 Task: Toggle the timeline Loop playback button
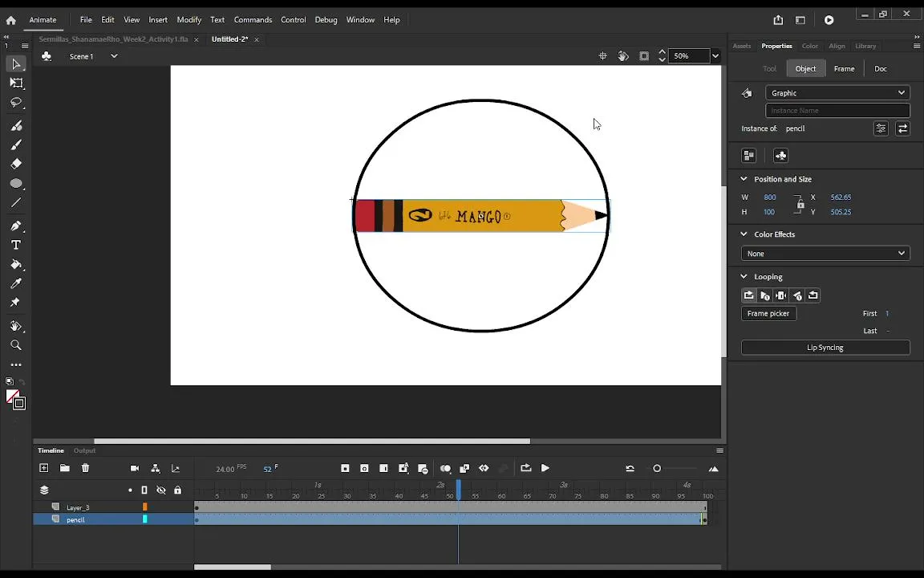525,468
